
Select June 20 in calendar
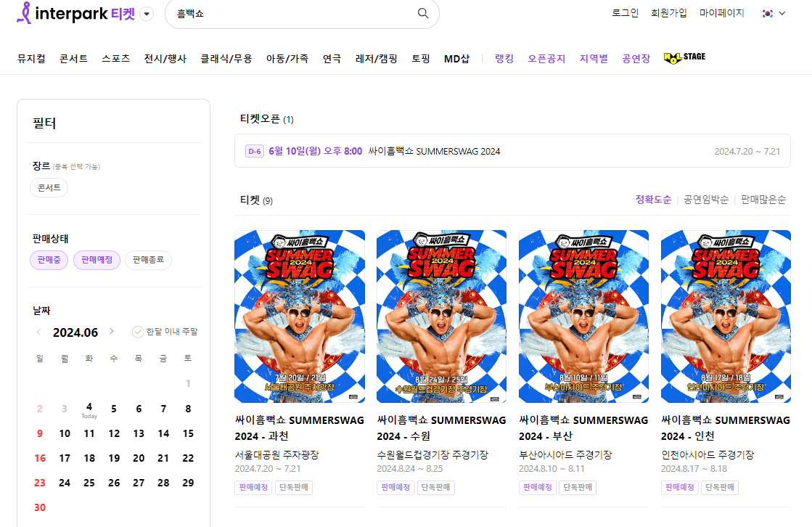[x=139, y=459]
